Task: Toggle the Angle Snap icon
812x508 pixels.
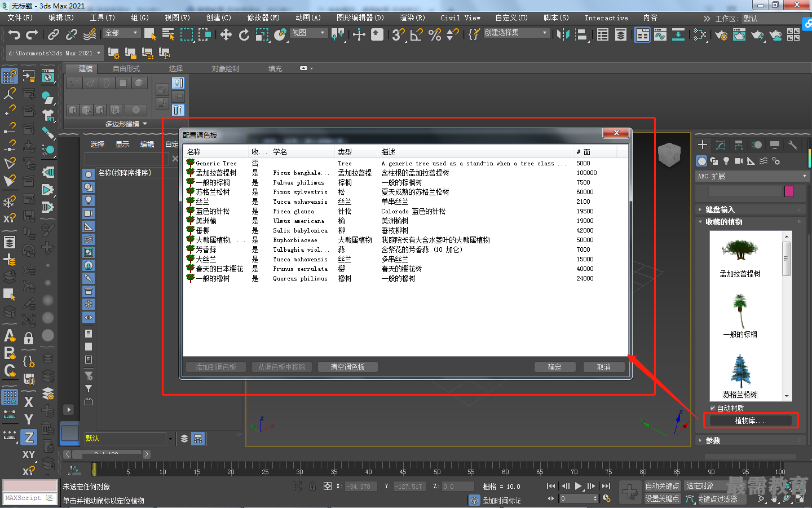Action: (x=416, y=35)
